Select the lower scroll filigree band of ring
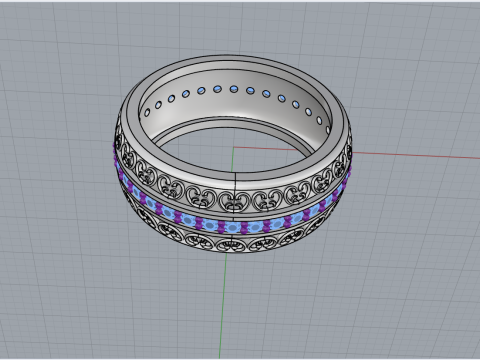Image resolution: width=480 pixels, height=360 pixels. tap(230, 246)
